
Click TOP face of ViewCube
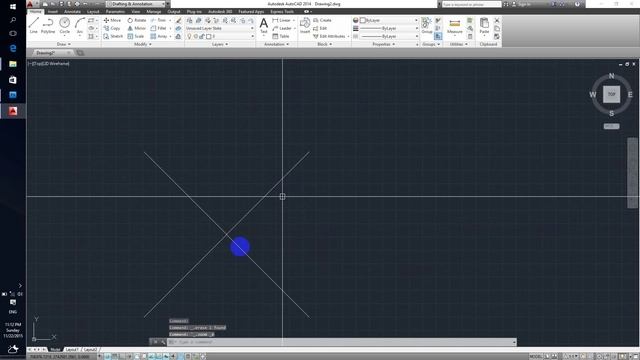click(611, 94)
